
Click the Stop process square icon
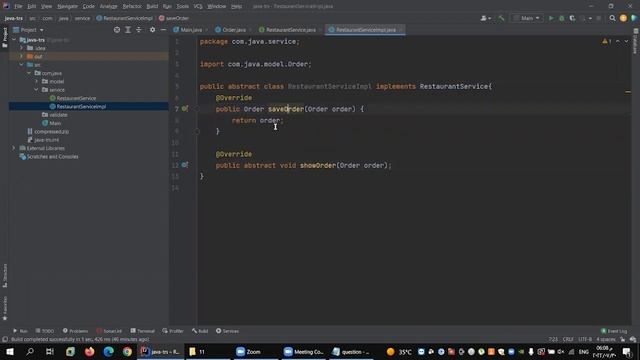click(x=598, y=18)
